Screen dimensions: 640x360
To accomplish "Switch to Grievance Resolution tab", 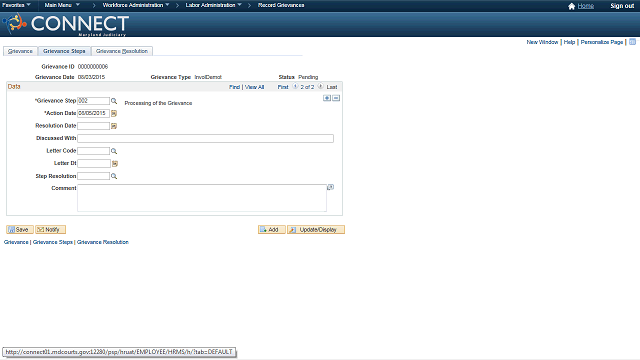I will click(x=122, y=51).
